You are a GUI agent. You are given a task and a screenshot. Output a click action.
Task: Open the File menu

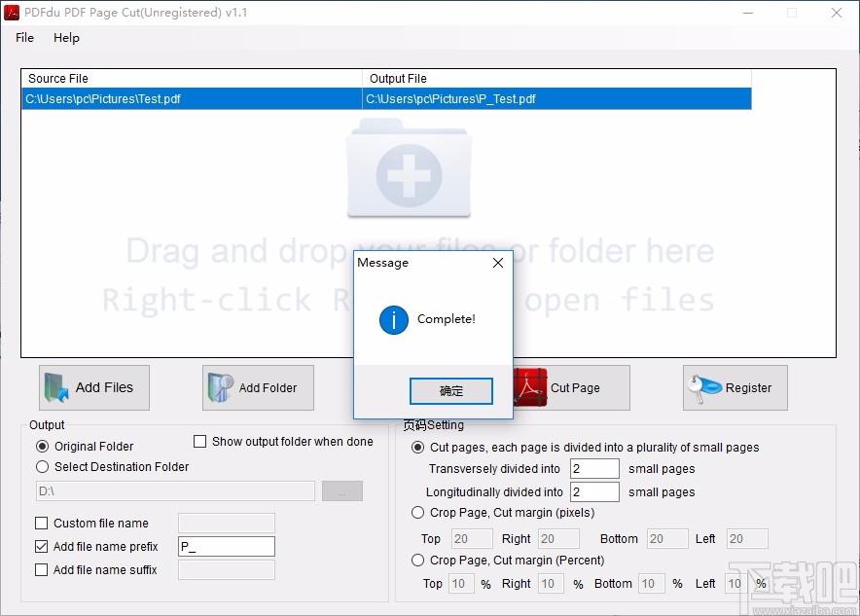click(x=23, y=38)
